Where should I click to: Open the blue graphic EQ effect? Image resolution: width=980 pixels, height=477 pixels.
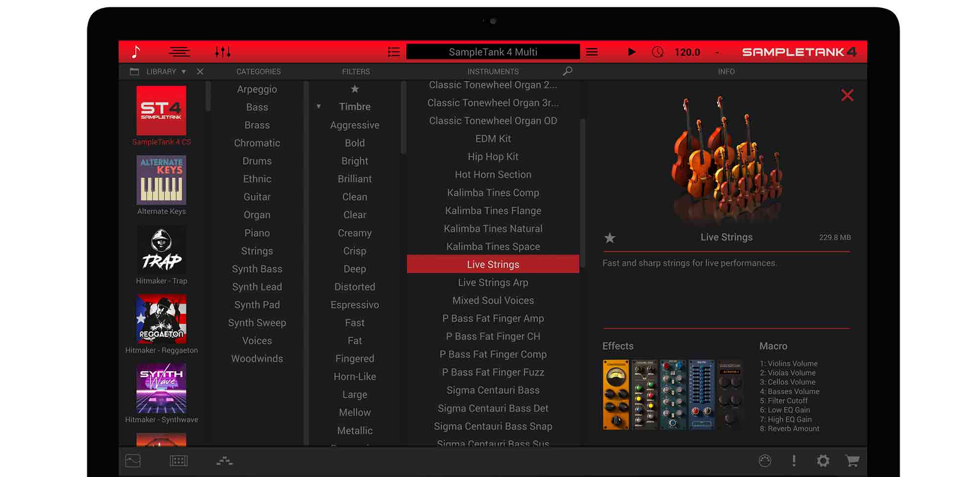coord(702,395)
